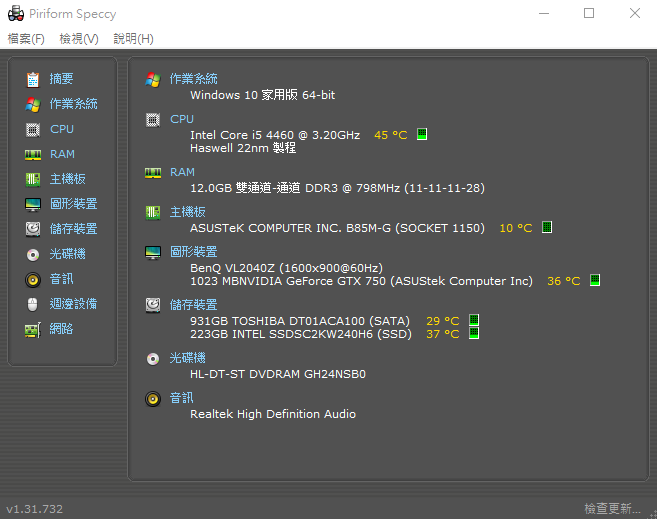Click the CPU chip icon in summary pane
The image size is (657, 519).
coord(153,120)
